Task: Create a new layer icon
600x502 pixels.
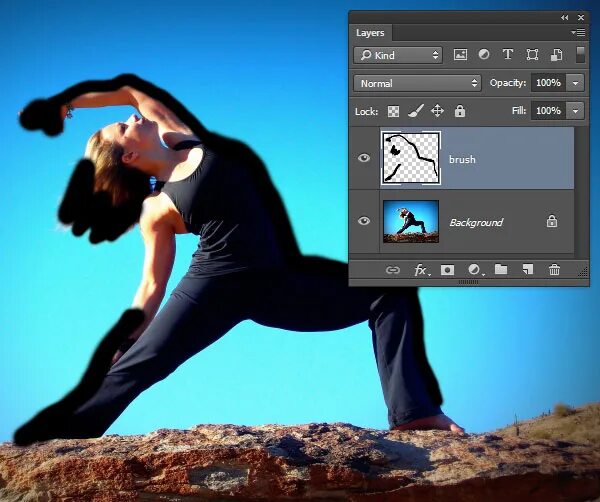Action: pyautogui.click(x=528, y=270)
